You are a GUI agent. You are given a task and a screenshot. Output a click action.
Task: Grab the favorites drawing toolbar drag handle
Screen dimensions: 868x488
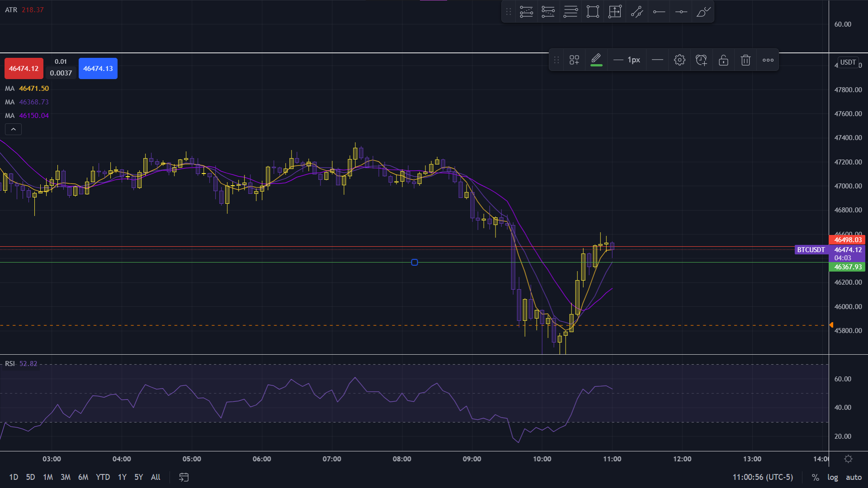509,12
